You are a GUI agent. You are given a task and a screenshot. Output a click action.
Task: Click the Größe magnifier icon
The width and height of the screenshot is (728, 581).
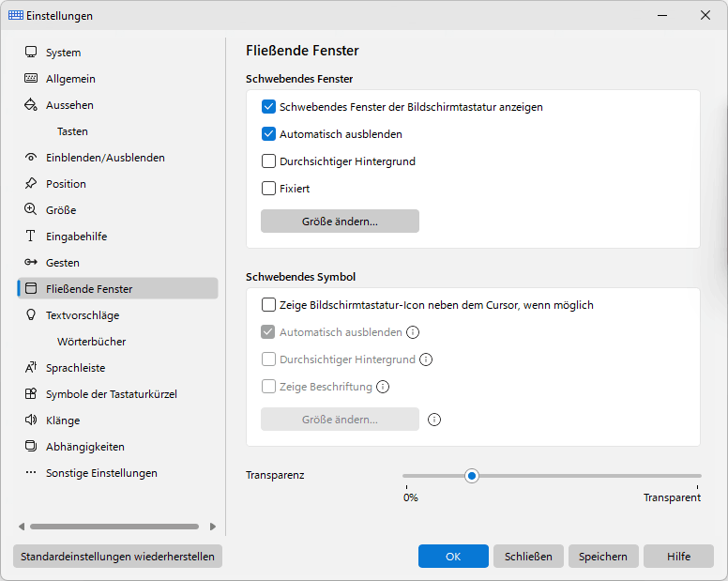click(x=31, y=209)
